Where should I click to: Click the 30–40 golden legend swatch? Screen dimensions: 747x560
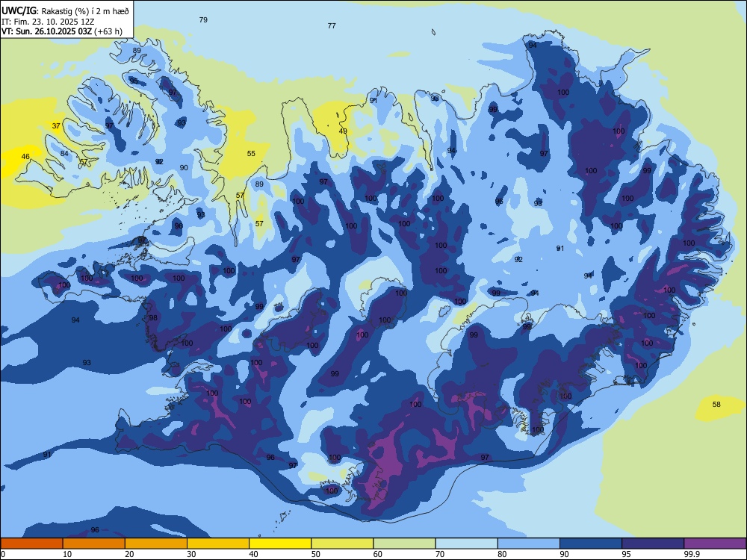point(218,544)
